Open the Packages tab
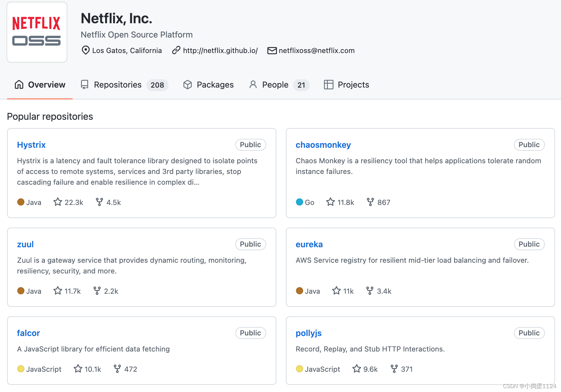Viewport: 561px width, 392px height. click(x=208, y=85)
